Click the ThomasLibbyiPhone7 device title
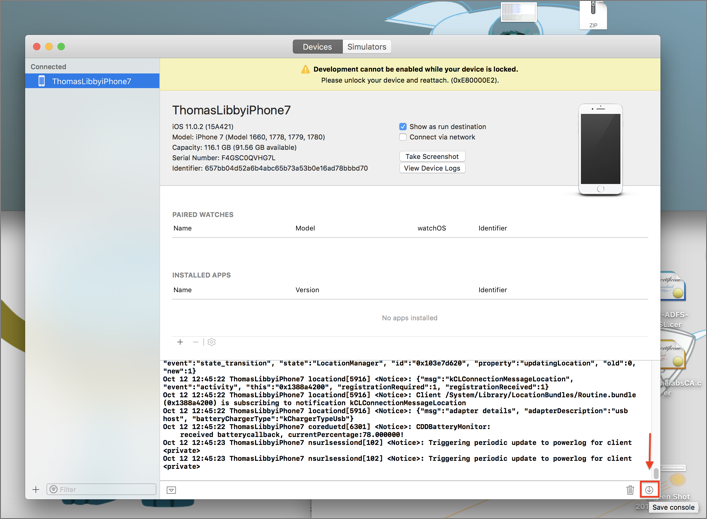Viewport: 707px width, 519px height. [x=231, y=110]
